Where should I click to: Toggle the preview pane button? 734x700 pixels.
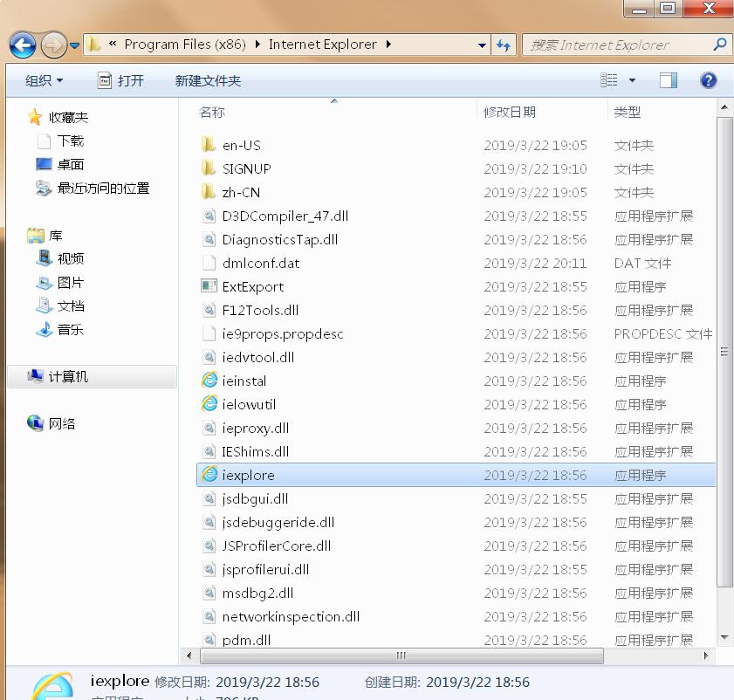click(x=668, y=79)
